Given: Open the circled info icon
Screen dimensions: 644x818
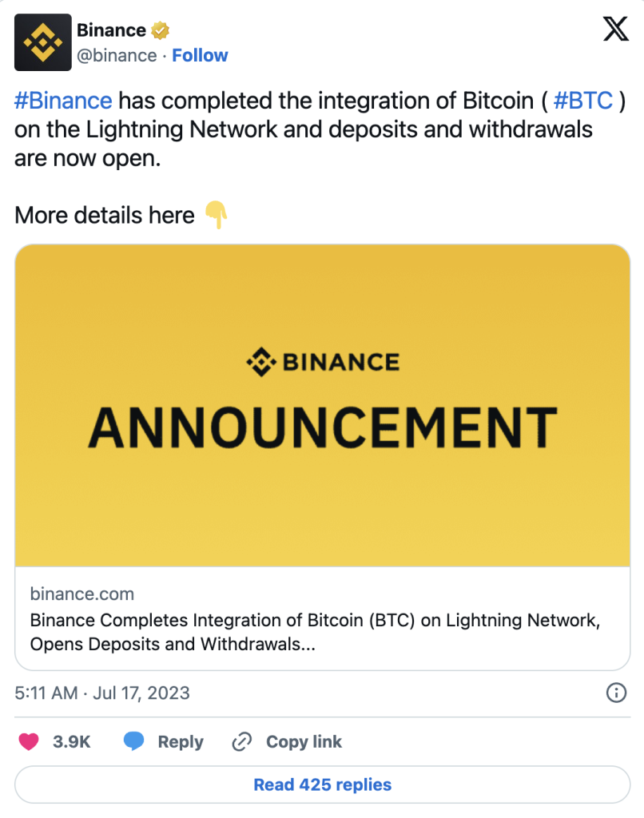Looking at the screenshot, I should click(x=616, y=693).
